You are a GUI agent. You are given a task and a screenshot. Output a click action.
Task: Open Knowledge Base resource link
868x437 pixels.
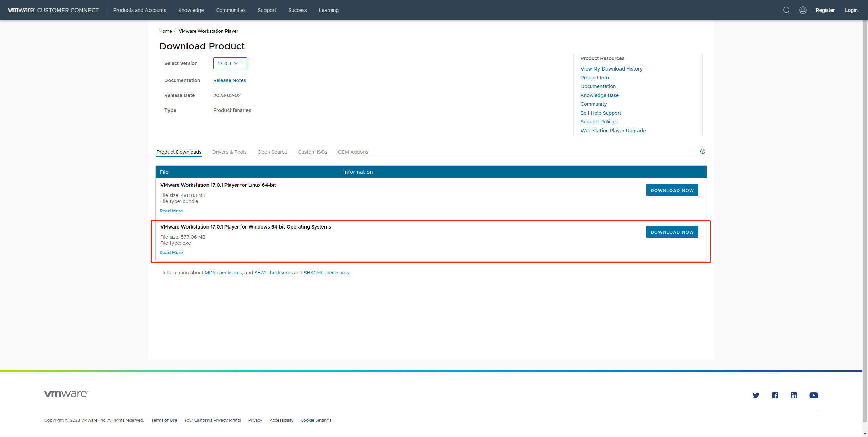pyautogui.click(x=599, y=95)
